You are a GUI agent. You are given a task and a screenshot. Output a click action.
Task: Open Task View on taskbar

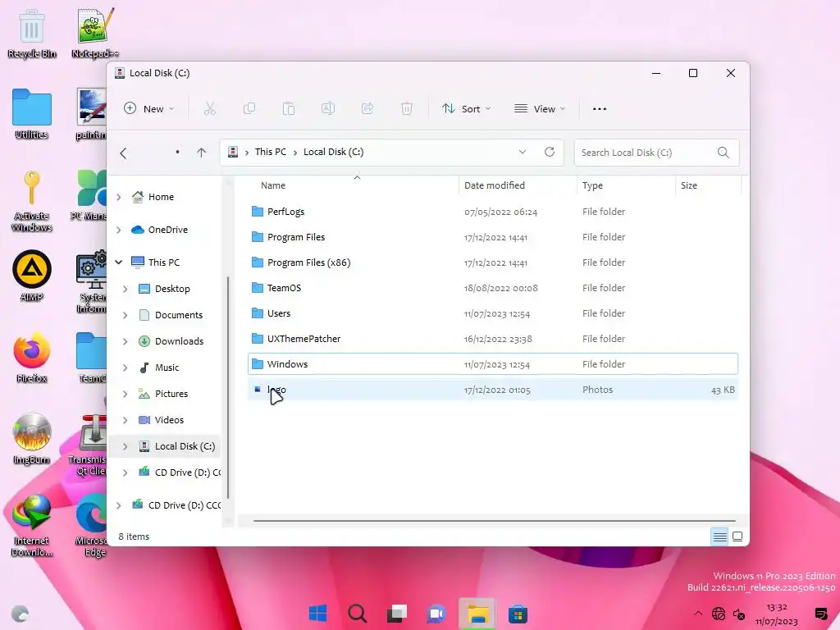click(397, 614)
